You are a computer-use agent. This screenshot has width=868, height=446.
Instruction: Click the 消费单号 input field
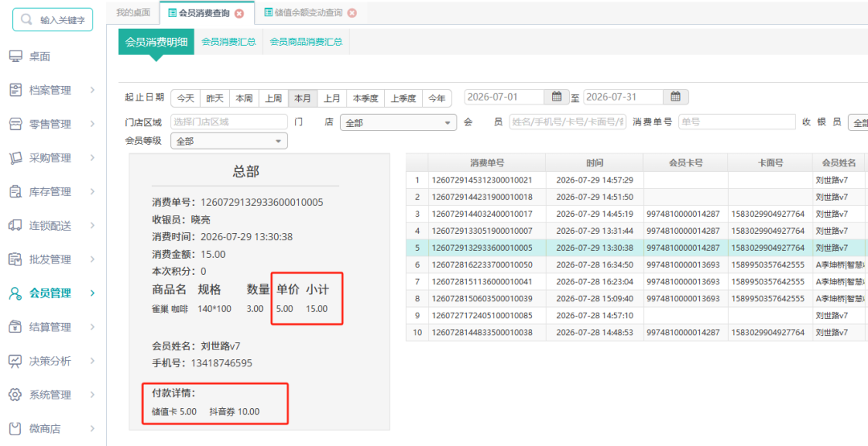[737, 122]
